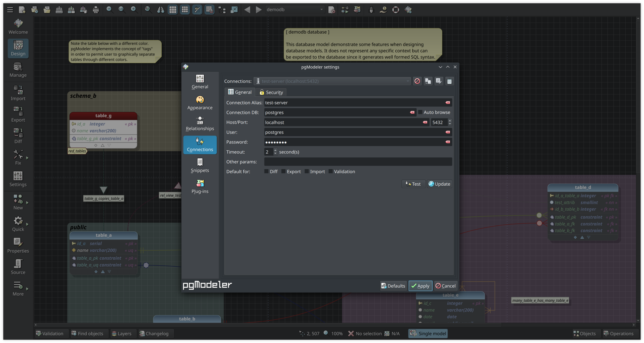The width and height of the screenshot is (644, 343).
Task: Click the edit connection icon
Action: pos(439,81)
